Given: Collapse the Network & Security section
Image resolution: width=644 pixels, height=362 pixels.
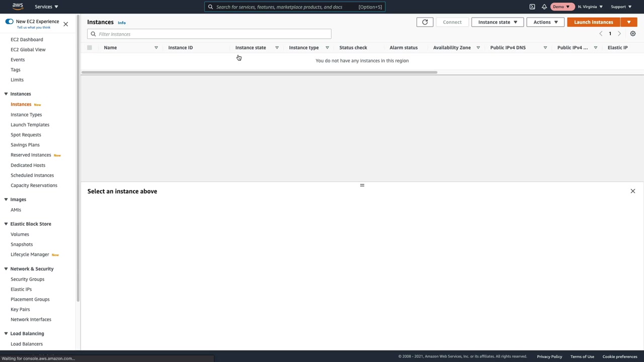Looking at the screenshot, I should tap(6, 269).
